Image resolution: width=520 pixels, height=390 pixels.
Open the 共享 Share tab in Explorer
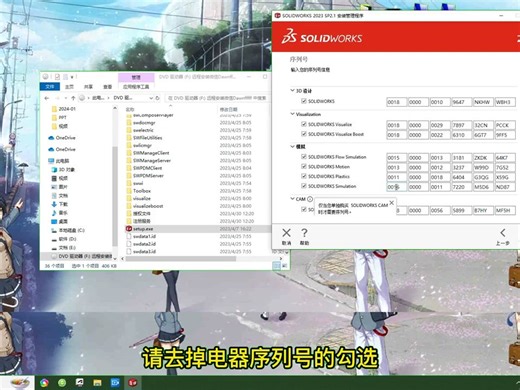pyautogui.click(x=88, y=87)
